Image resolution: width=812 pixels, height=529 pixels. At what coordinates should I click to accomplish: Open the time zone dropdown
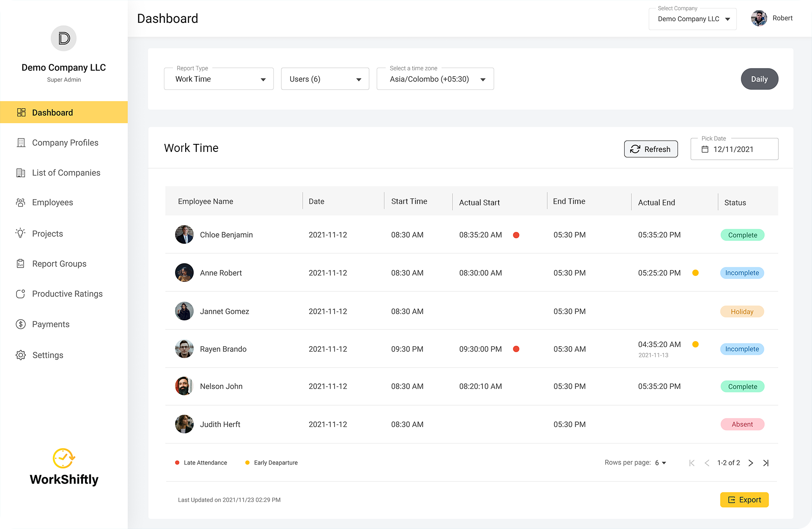pyautogui.click(x=435, y=79)
